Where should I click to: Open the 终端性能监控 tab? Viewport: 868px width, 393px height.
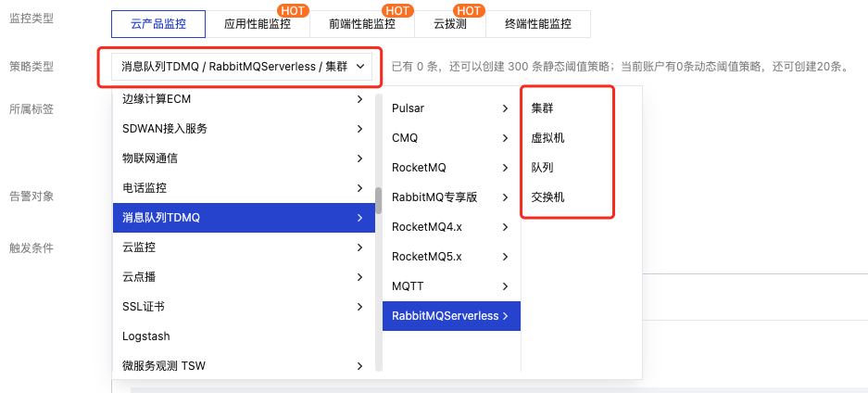click(x=538, y=24)
